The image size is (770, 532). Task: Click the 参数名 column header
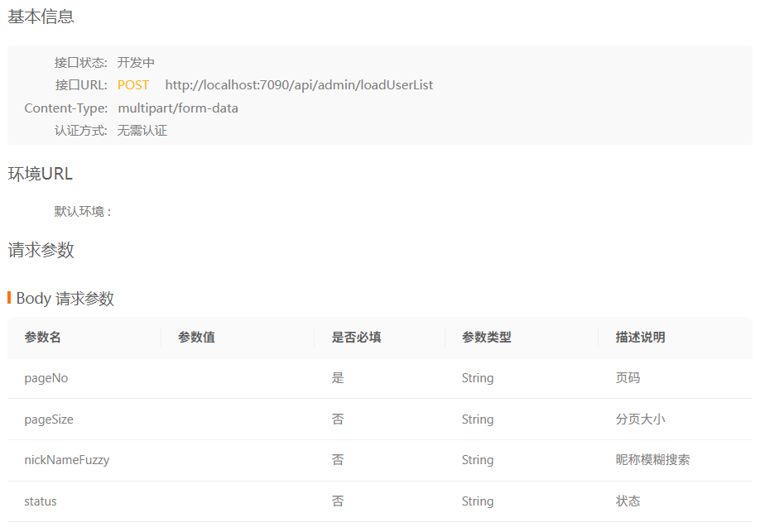click(x=43, y=338)
